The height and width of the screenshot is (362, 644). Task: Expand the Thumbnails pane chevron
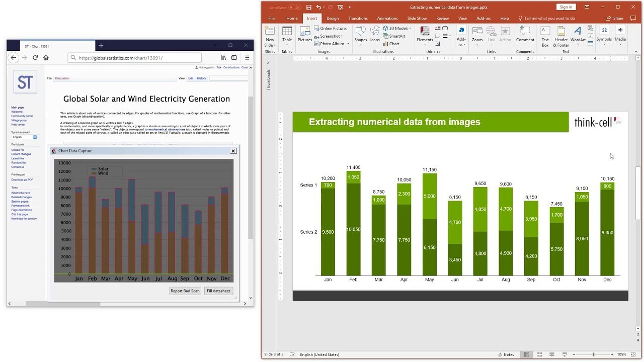pyautogui.click(x=268, y=63)
